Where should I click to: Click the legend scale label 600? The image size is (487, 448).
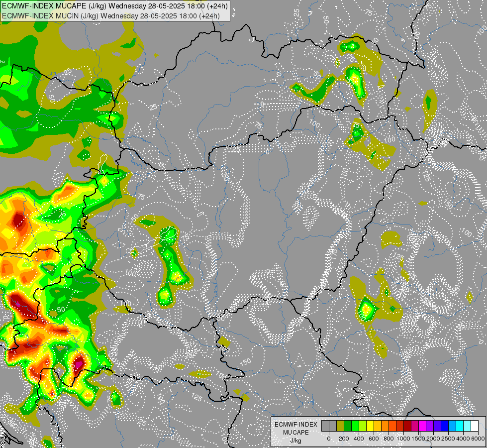pos(374,439)
